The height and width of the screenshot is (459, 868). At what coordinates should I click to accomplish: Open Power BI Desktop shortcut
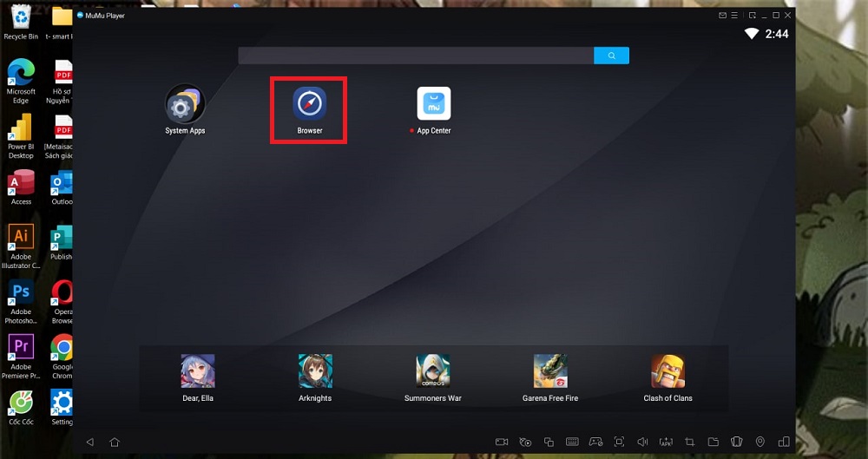pyautogui.click(x=21, y=136)
